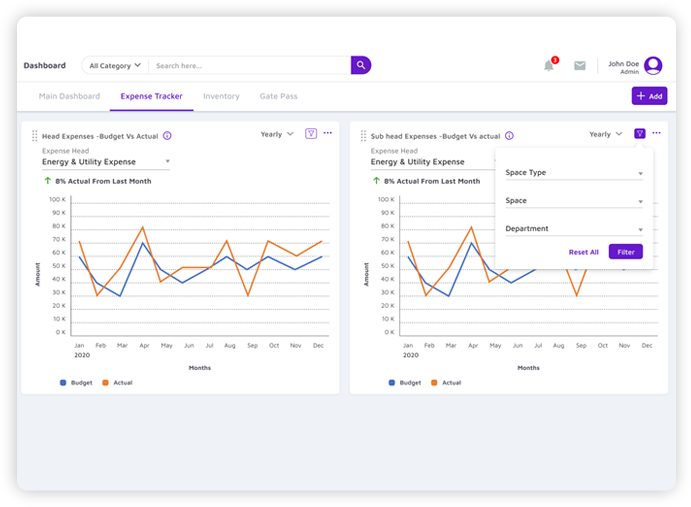Click info icon beside Head Expenses title
Image resolution: width=691 pixels, height=507 pixels.
(x=167, y=135)
